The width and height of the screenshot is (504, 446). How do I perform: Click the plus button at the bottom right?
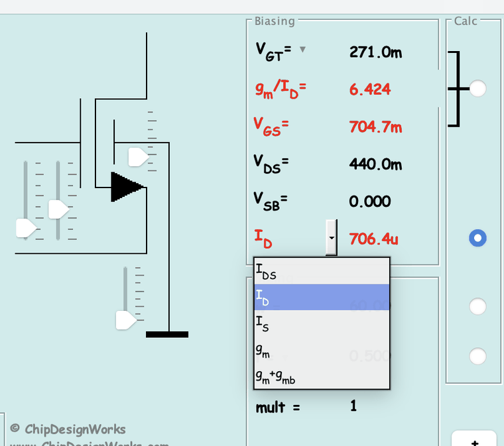point(474,441)
